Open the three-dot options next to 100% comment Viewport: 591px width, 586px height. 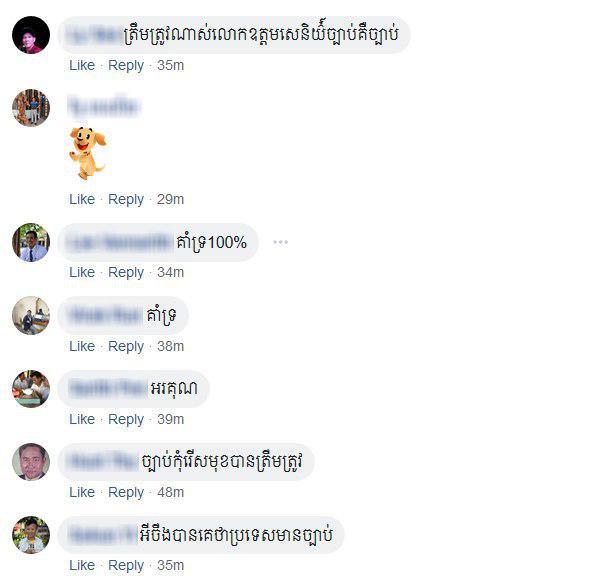280,242
